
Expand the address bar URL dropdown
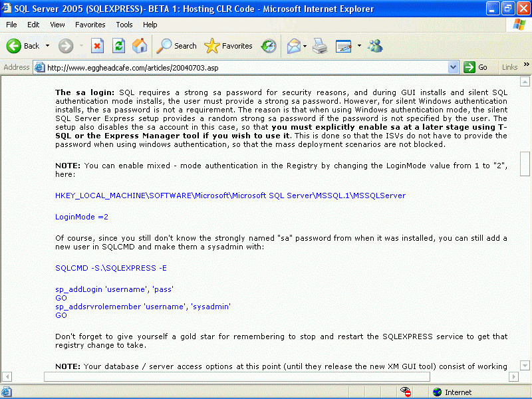coord(454,67)
